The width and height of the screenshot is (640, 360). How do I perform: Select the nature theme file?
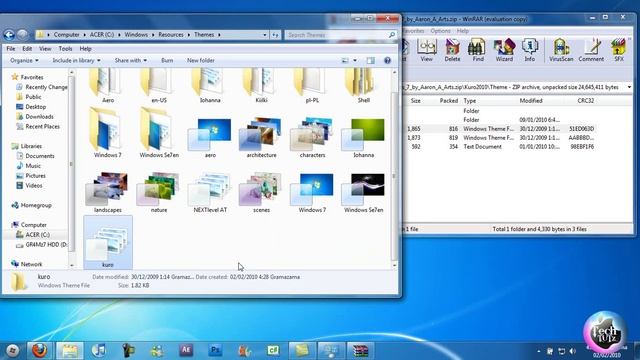(159, 193)
